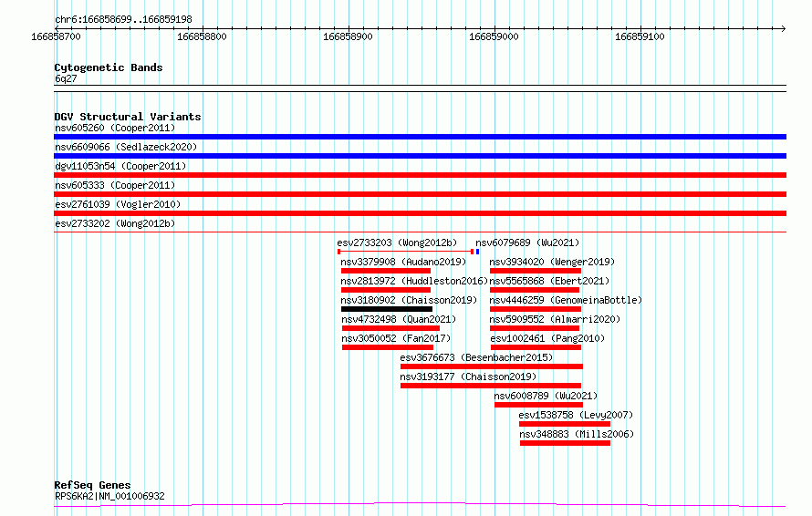Image resolution: width=812 pixels, height=516 pixels.
Task: Click the red bar under nsv348883 (Mills2006)
Action: [x=565, y=443]
